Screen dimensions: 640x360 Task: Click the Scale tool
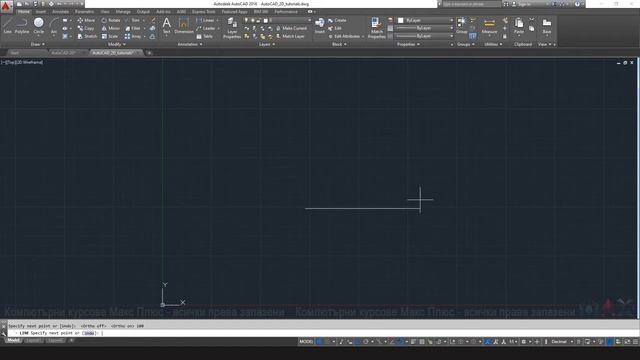(110, 36)
